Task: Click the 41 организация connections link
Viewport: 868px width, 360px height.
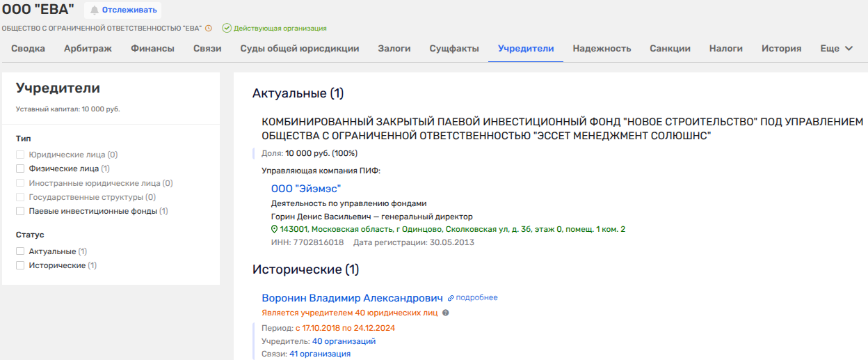Action: click(320, 354)
